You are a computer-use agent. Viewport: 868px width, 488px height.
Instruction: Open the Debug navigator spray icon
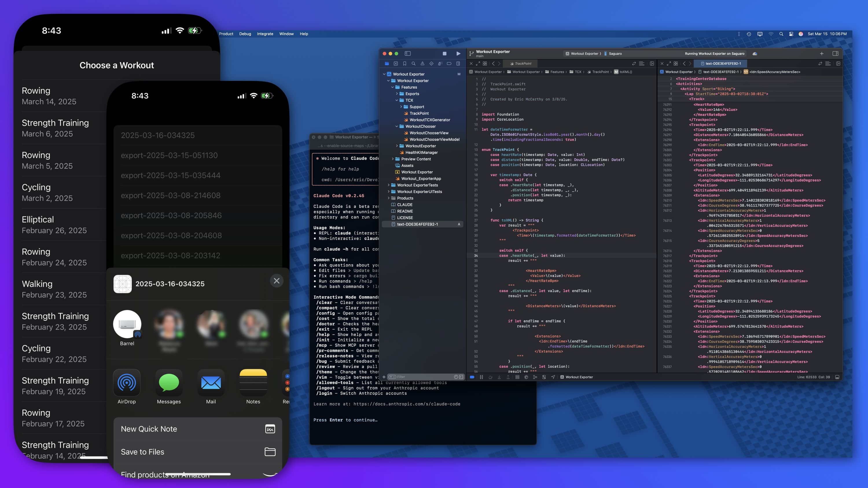tap(440, 64)
